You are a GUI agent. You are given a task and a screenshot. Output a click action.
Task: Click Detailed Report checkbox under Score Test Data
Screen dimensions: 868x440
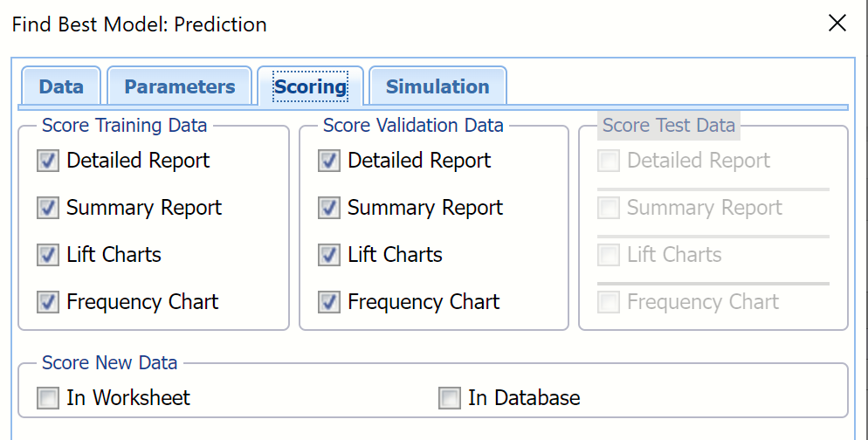(609, 162)
